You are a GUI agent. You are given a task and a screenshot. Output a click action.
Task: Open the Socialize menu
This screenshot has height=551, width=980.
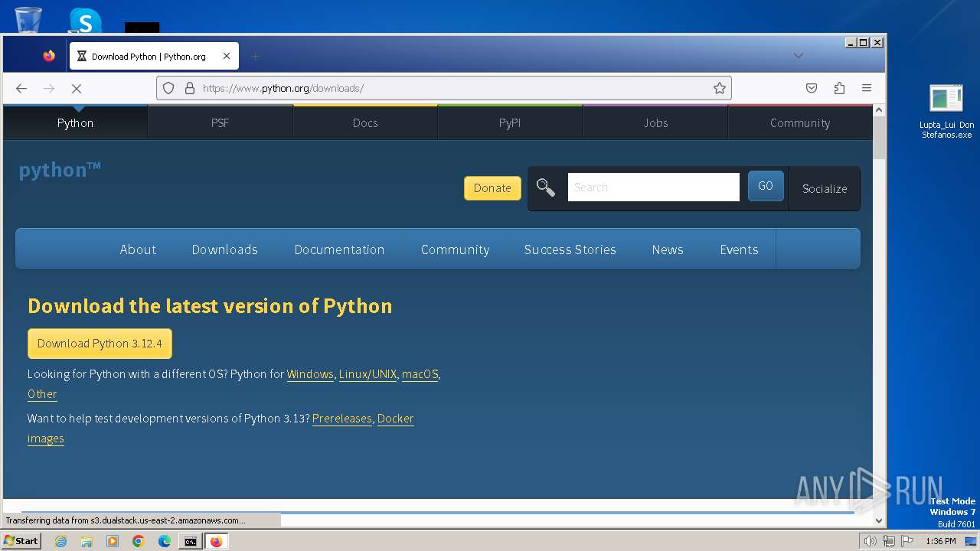click(825, 188)
